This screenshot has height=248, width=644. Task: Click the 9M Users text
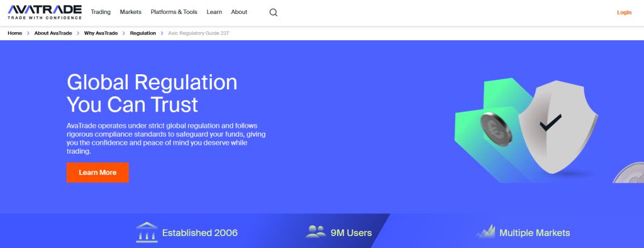(351, 233)
